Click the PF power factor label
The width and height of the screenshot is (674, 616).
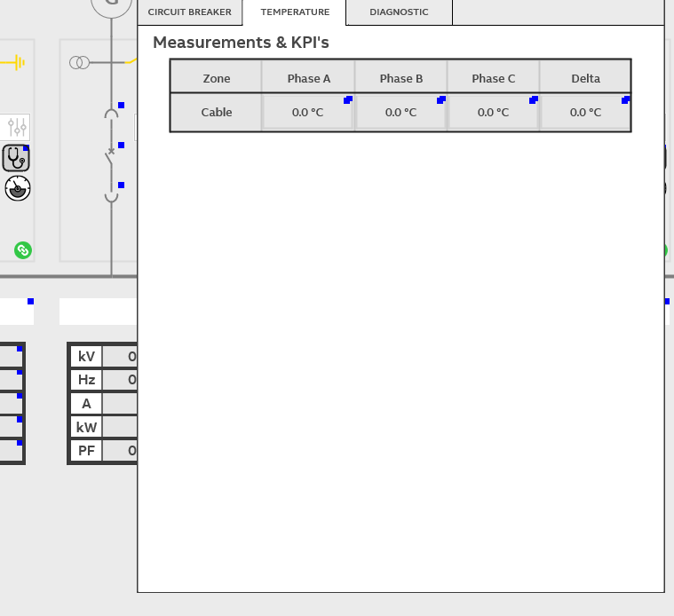click(x=86, y=451)
